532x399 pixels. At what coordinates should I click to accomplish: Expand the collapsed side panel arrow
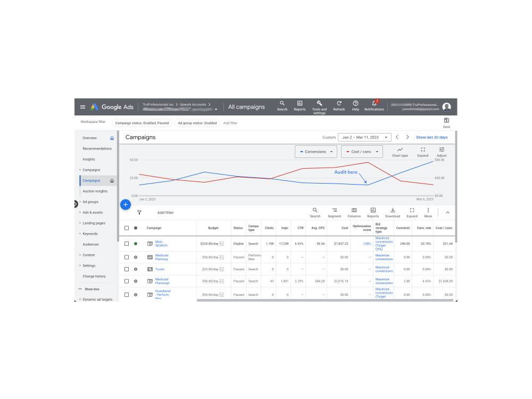[76, 204]
